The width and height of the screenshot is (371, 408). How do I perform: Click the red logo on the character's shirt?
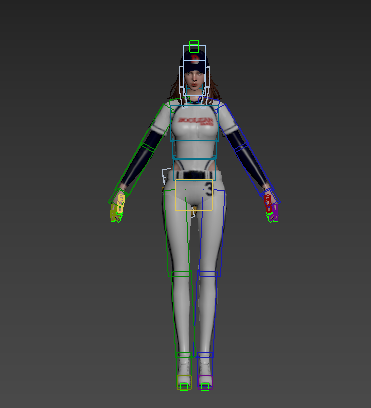pyautogui.click(x=196, y=121)
